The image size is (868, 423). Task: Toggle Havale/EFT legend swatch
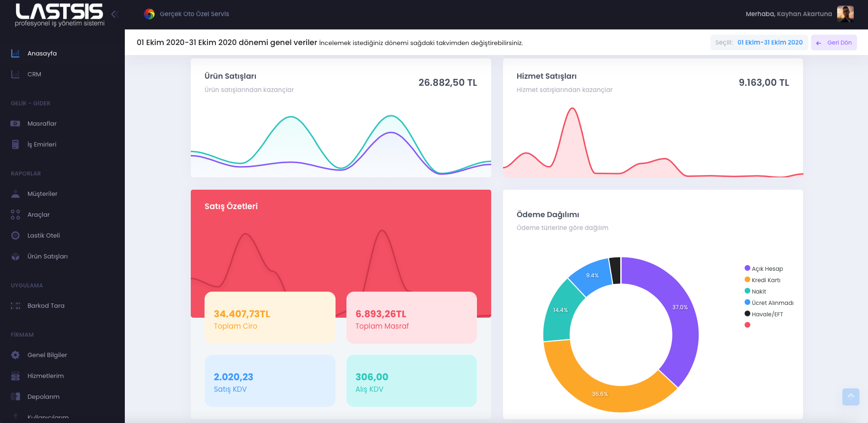[747, 313]
